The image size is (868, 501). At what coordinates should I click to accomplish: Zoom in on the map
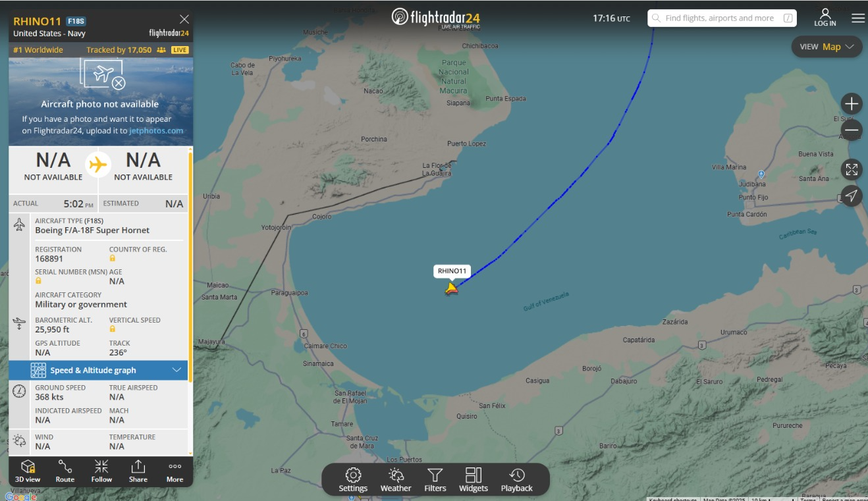tap(852, 104)
